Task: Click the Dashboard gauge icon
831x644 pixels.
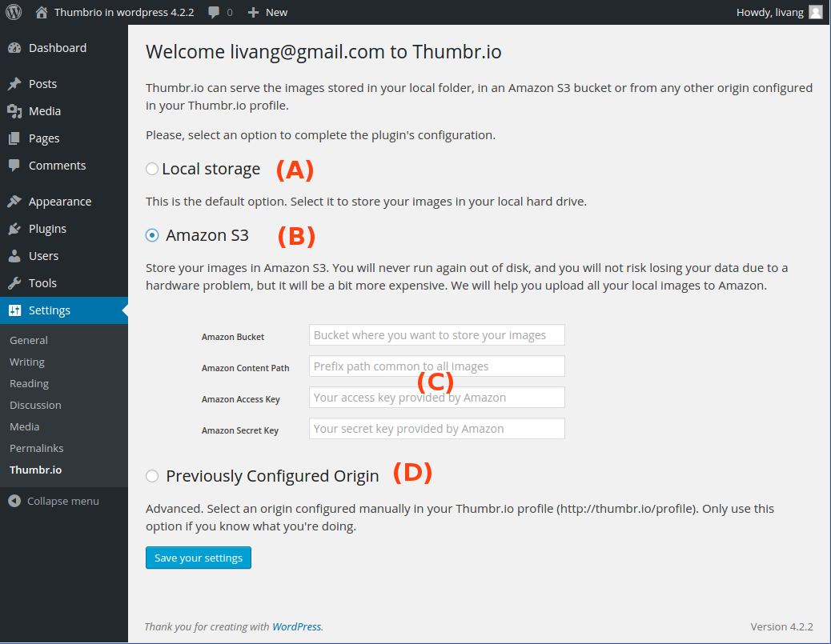Action: [14, 48]
